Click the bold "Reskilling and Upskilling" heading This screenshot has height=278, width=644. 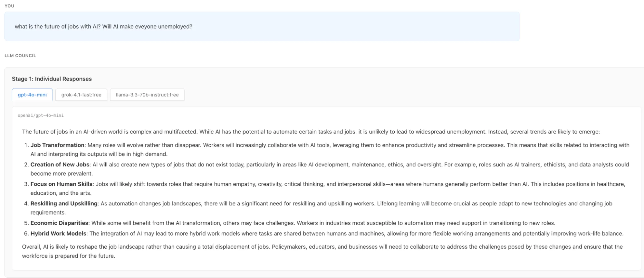point(64,204)
